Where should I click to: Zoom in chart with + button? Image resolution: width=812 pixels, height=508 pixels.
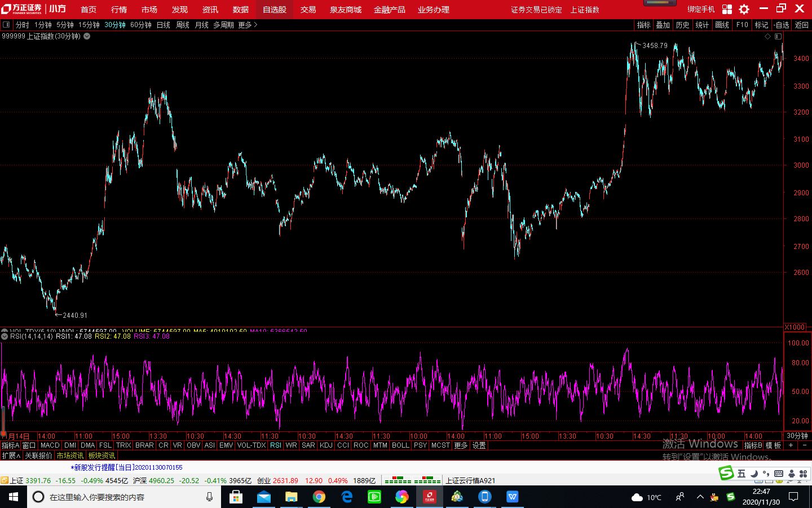coord(791,445)
